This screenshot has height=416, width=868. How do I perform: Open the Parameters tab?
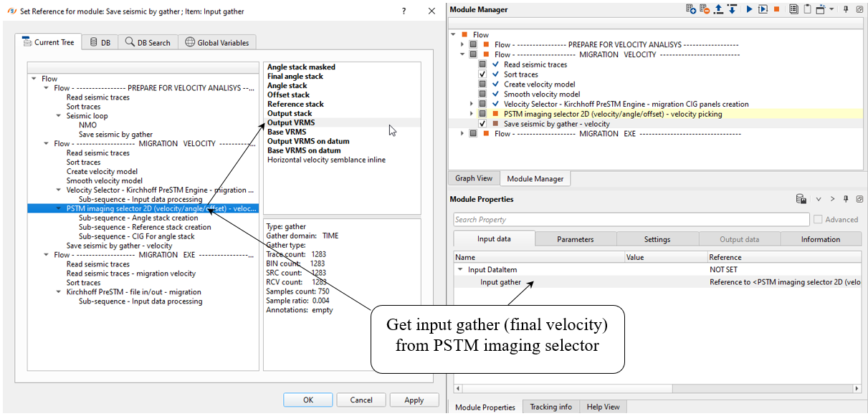tap(576, 239)
